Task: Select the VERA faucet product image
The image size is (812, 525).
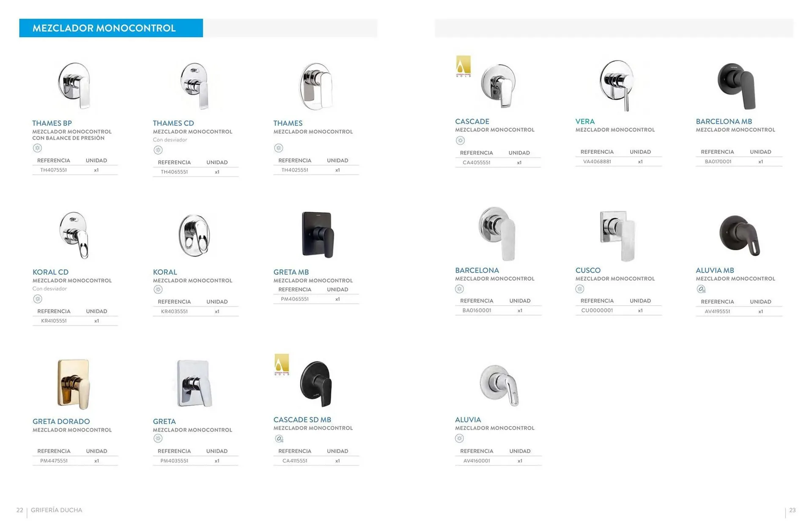Action: pyautogui.click(x=617, y=85)
